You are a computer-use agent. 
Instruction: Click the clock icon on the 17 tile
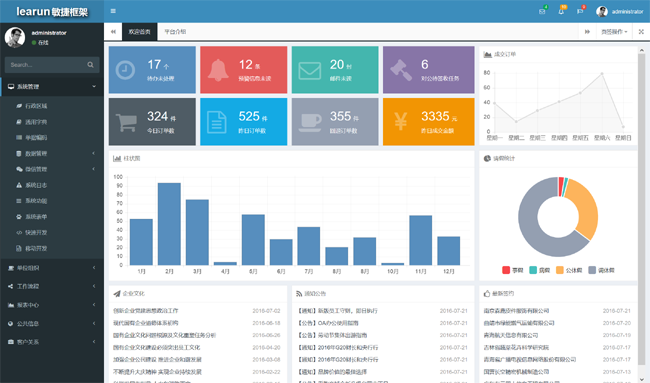pos(125,70)
